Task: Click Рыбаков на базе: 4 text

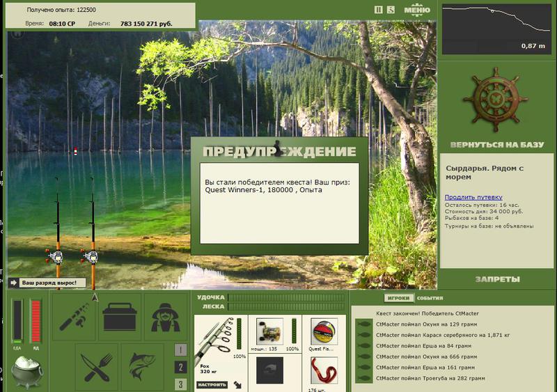Action: pos(471,218)
